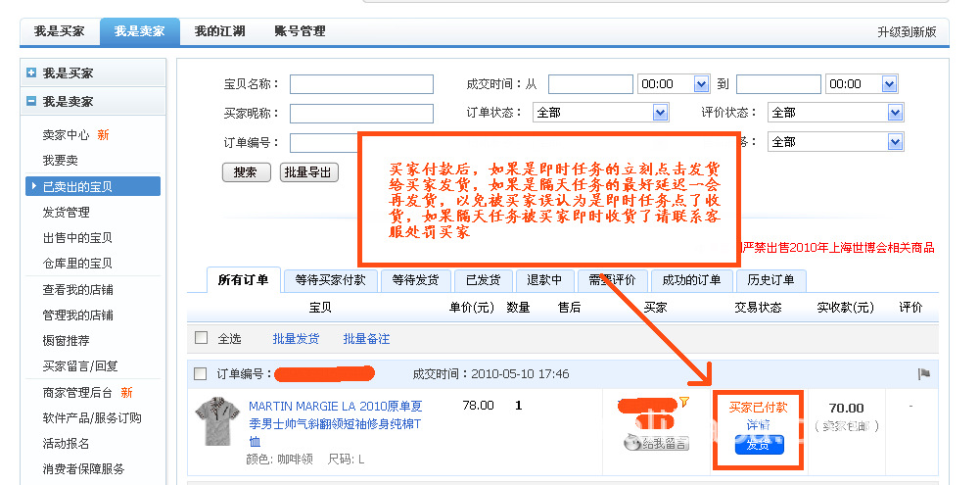
Task: Click the 给我留言 button
Action: click(x=656, y=443)
